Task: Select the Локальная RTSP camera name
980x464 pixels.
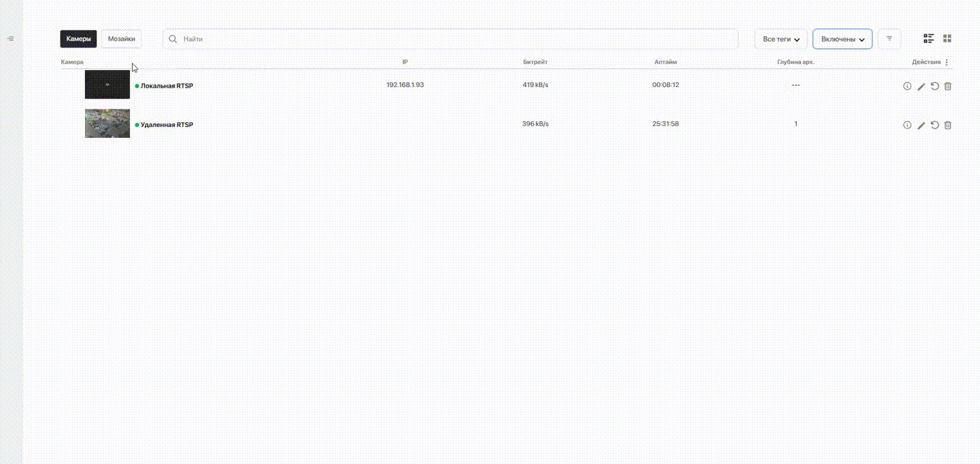Action: tap(167, 86)
